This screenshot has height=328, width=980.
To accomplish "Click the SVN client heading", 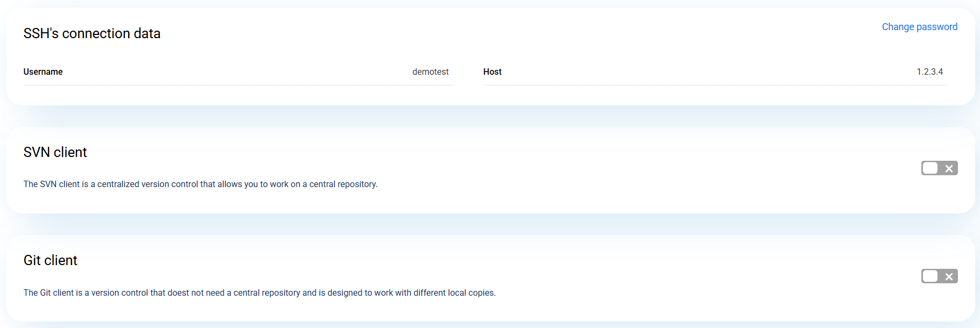I will pyautogui.click(x=55, y=152).
